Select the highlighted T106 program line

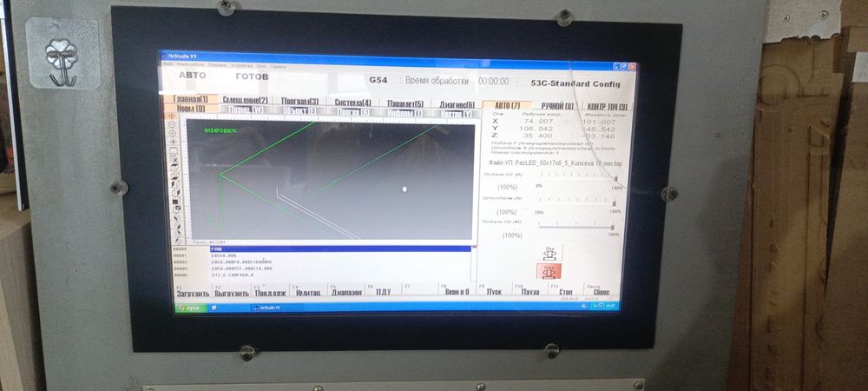point(340,249)
